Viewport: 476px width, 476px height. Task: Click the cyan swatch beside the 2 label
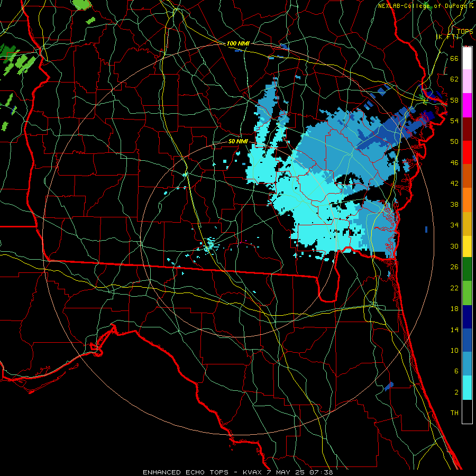click(x=467, y=388)
